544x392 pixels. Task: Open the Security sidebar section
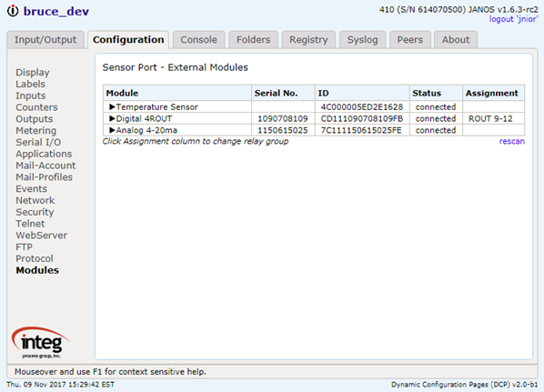[x=35, y=212]
